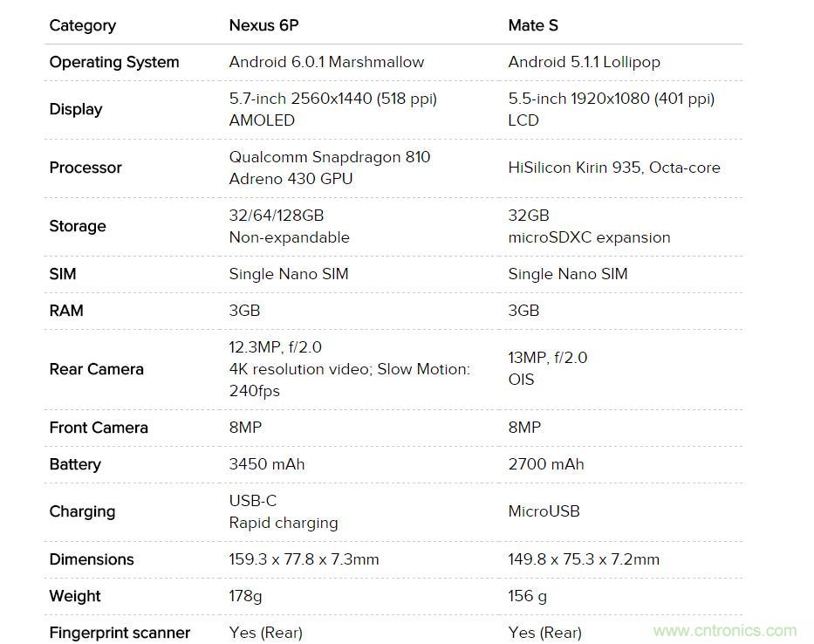Click the www.cntronics.com watermark link

[x=724, y=630]
